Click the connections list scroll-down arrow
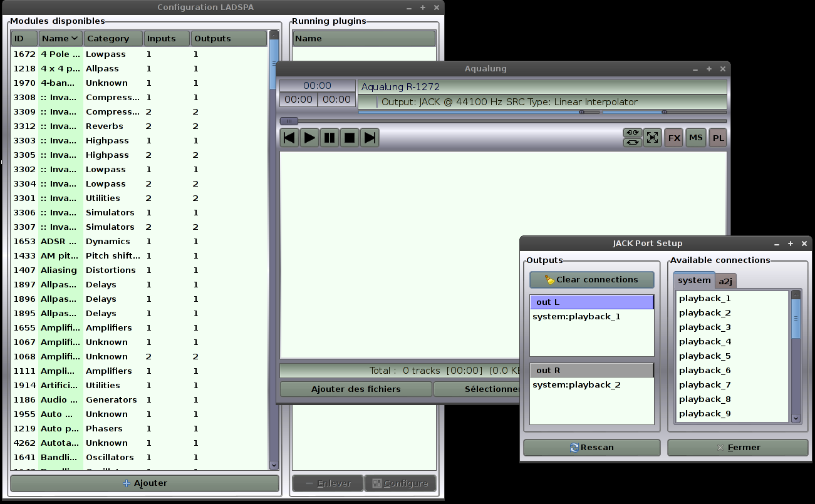815x504 pixels. point(796,418)
